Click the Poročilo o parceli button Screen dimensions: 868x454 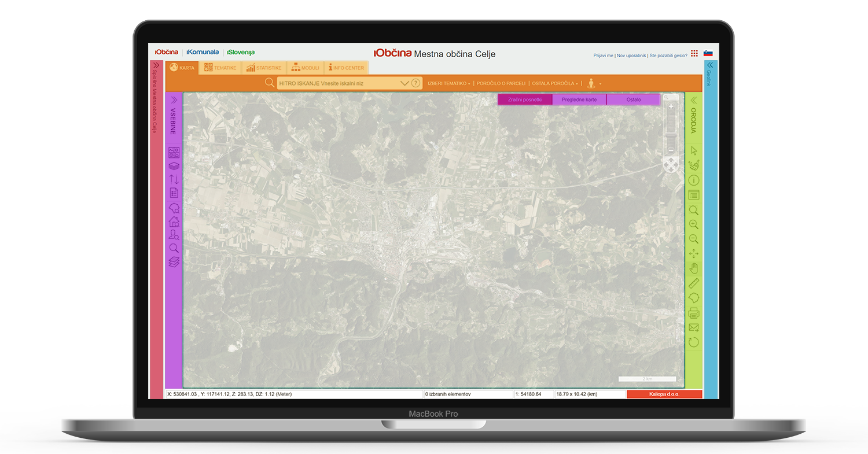pos(501,83)
